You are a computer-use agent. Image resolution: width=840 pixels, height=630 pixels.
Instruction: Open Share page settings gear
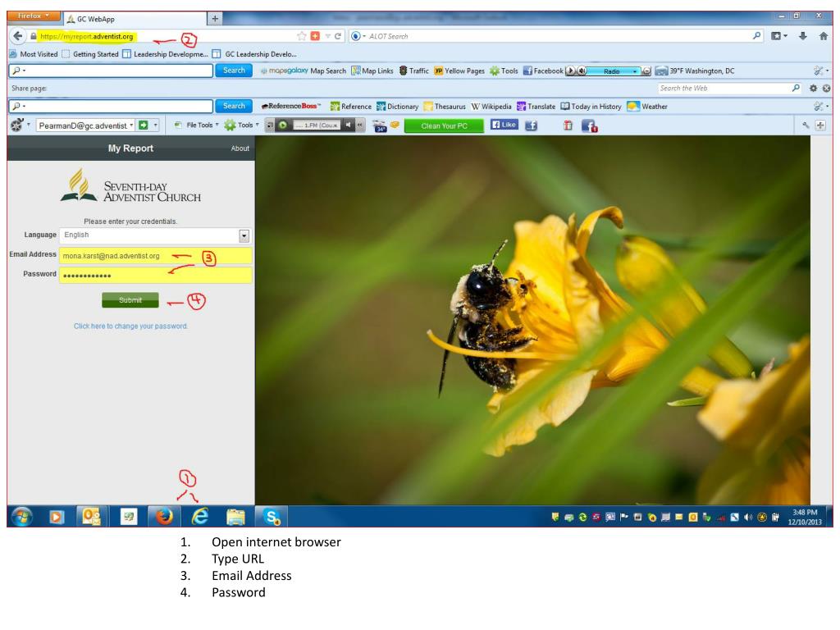(x=813, y=89)
